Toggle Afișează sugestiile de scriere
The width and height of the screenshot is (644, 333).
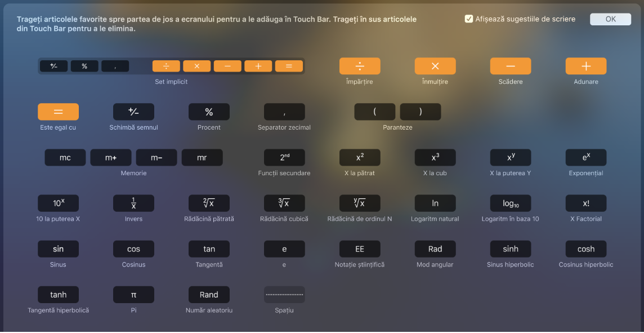pos(469,19)
